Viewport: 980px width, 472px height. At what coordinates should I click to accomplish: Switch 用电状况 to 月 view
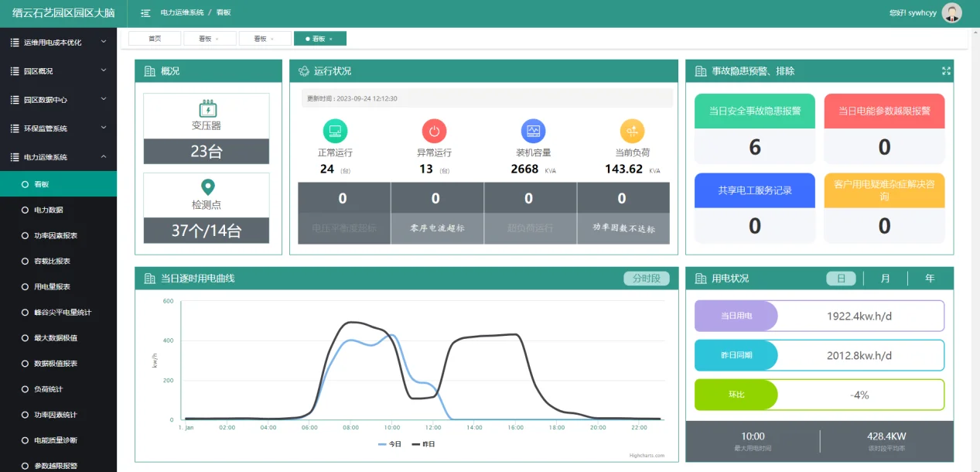(886, 279)
